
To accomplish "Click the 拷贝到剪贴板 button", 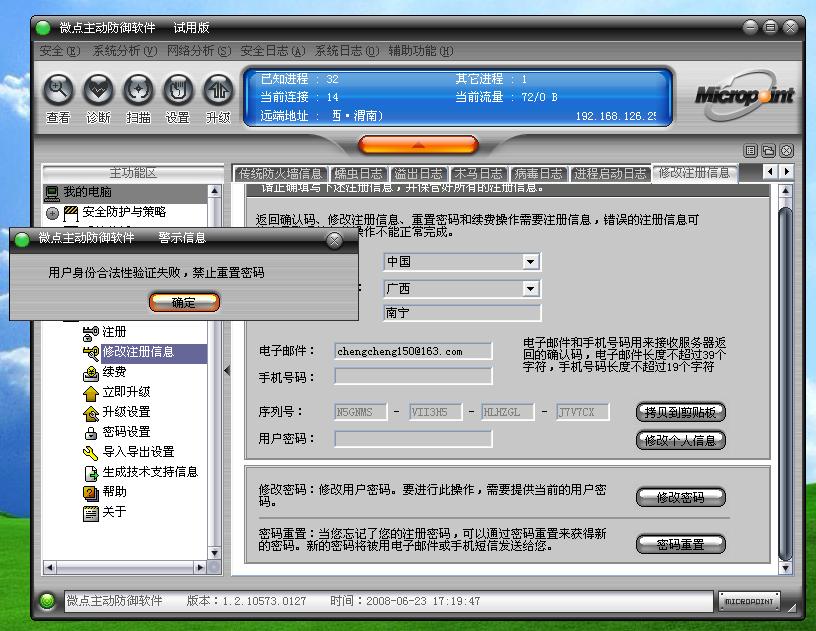I will pos(680,413).
